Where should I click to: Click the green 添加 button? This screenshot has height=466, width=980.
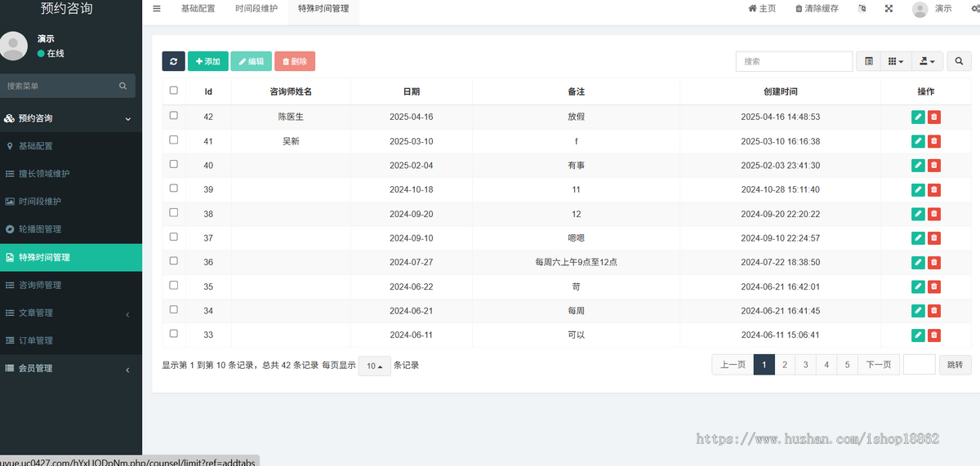pyautogui.click(x=208, y=61)
